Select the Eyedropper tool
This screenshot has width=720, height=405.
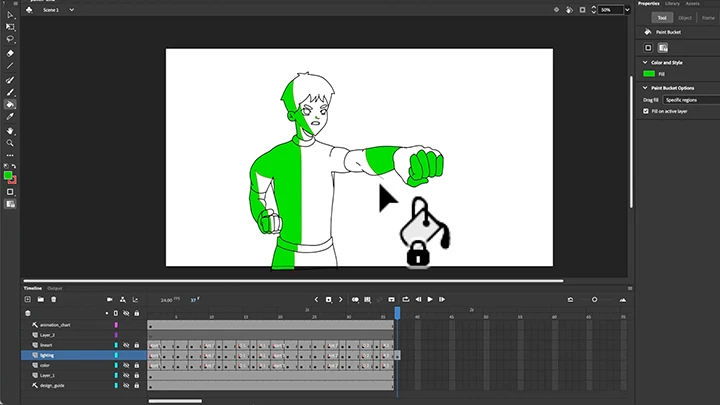(x=10, y=117)
